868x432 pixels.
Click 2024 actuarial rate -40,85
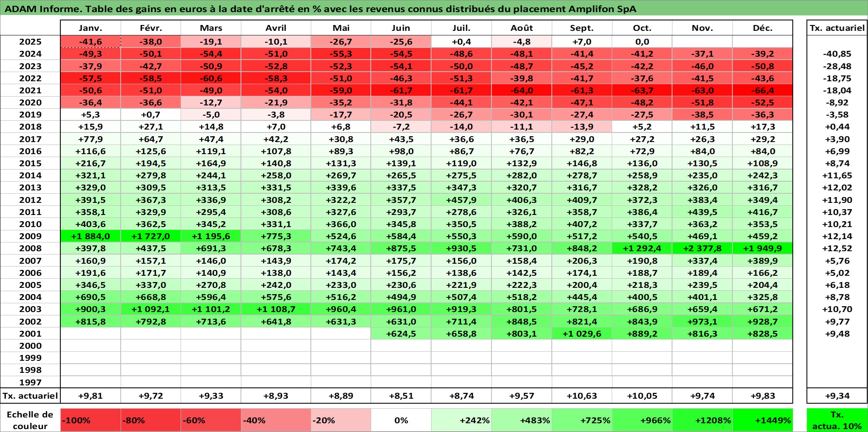[837, 54]
